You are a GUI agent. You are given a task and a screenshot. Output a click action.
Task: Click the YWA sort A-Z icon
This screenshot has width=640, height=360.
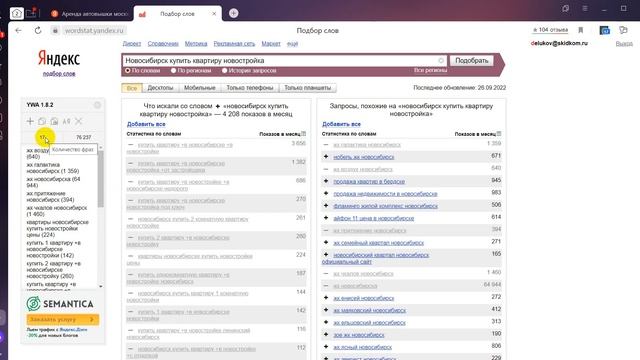pos(66,121)
